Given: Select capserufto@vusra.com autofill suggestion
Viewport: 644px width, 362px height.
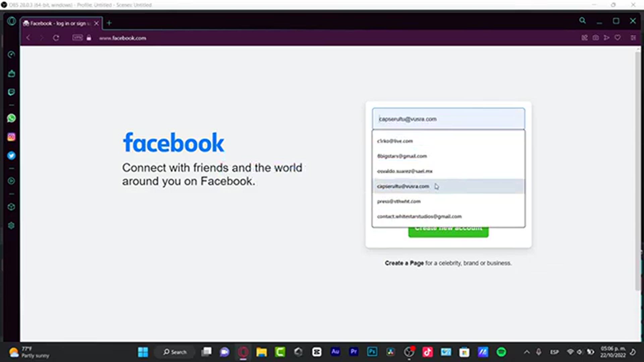Looking at the screenshot, I should click(x=403, y=186).
